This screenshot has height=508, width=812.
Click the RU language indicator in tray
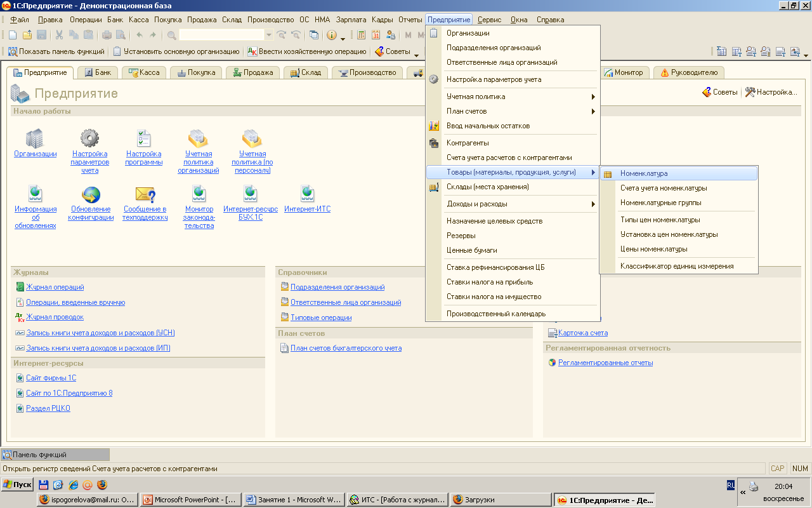point(731,485)
